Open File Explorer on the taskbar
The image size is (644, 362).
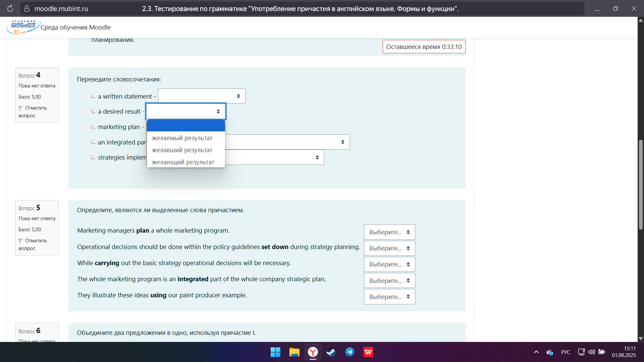294,352
